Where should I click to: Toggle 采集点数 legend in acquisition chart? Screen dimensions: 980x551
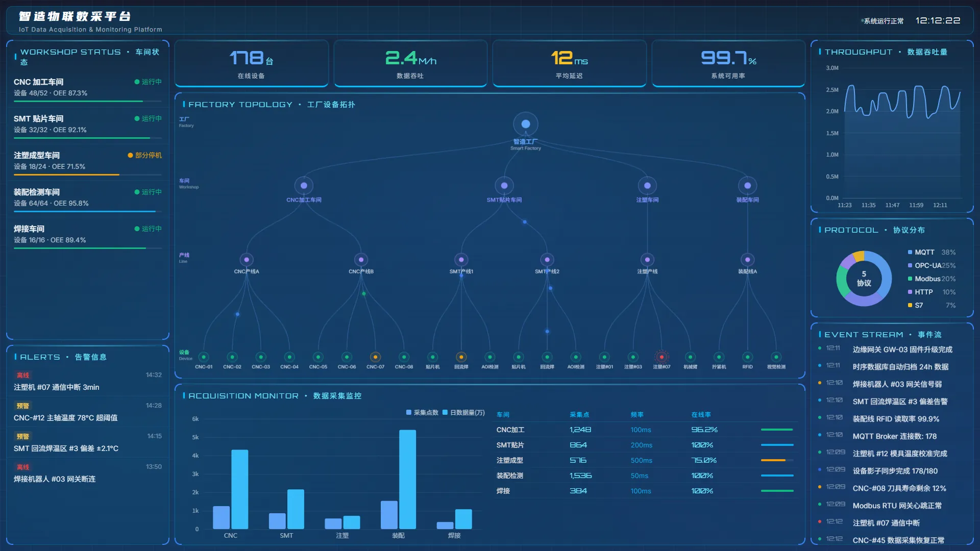(422, 412)
